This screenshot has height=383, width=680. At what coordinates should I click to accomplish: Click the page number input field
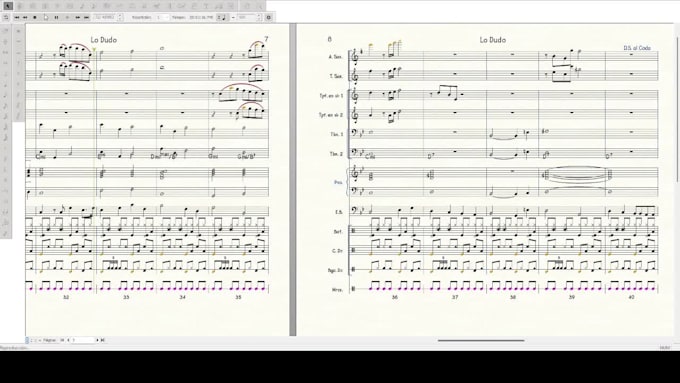pos(83,340)
